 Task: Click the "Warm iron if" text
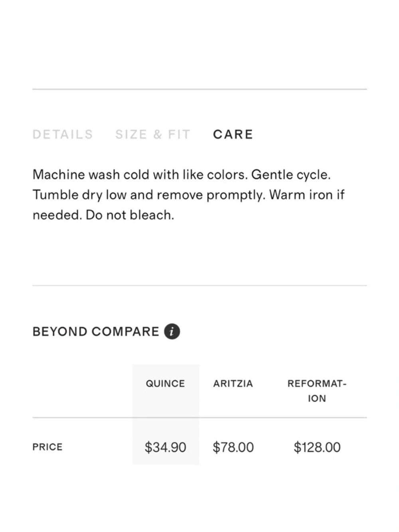click(x=306, y=195)
